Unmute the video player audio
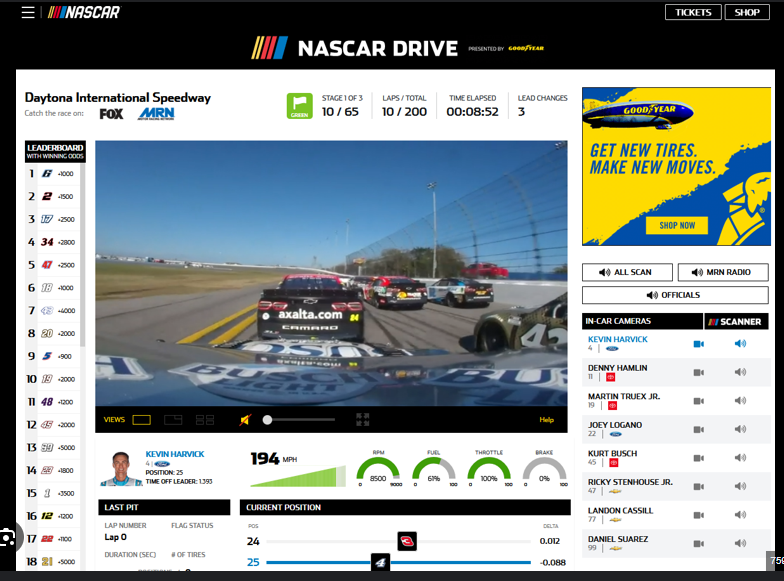Image resolution: width=784 pixels, height=581 pixels. [x=245, y=420]
